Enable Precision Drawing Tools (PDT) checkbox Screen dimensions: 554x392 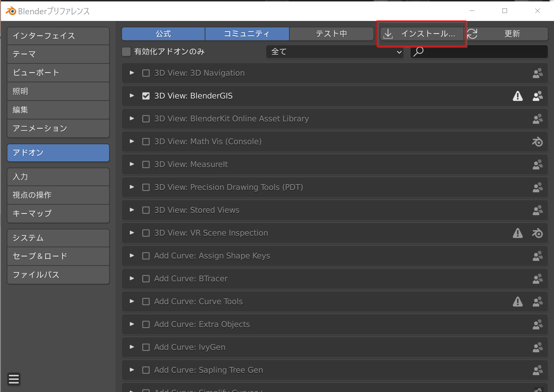click(146, 187)
